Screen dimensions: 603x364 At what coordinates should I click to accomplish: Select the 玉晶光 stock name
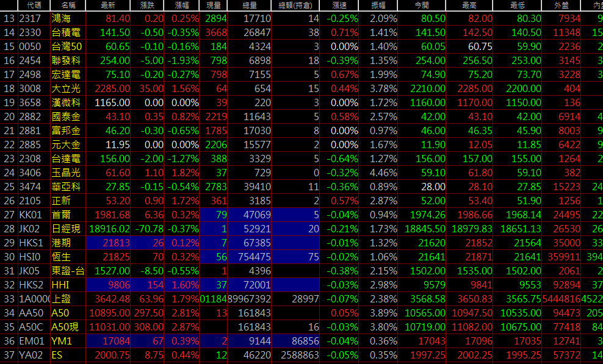click(66, 173)
